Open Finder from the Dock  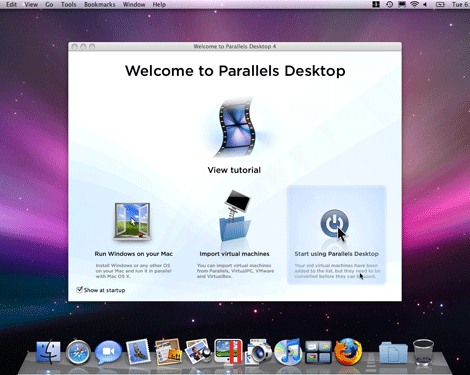49,352
